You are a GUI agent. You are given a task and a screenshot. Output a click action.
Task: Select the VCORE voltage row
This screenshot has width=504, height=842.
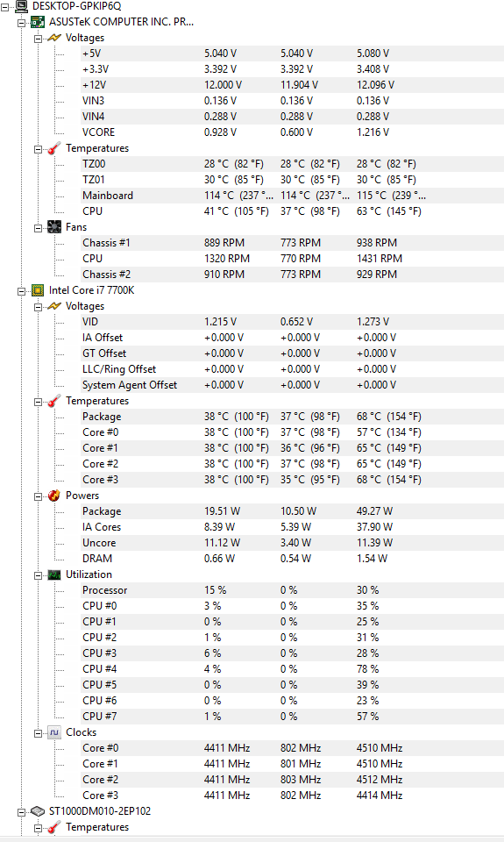pos(292,132)
